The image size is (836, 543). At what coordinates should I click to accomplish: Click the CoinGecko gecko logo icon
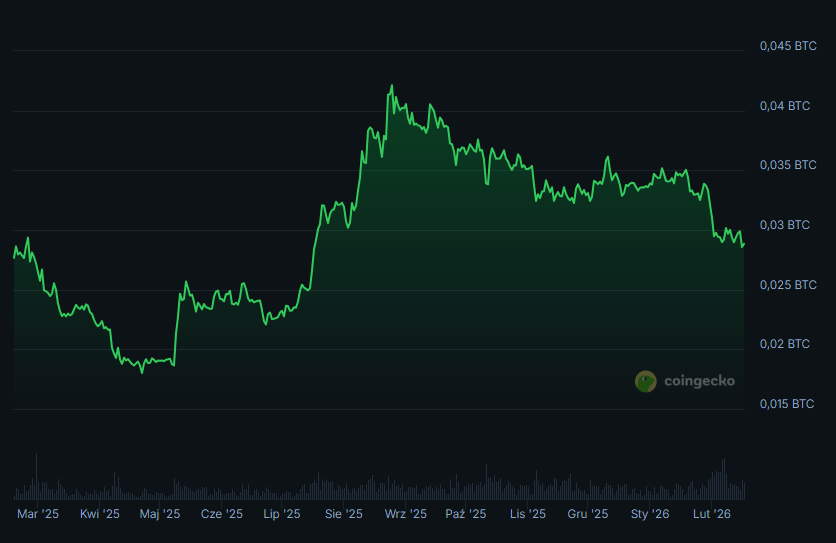tap(646, 381)
